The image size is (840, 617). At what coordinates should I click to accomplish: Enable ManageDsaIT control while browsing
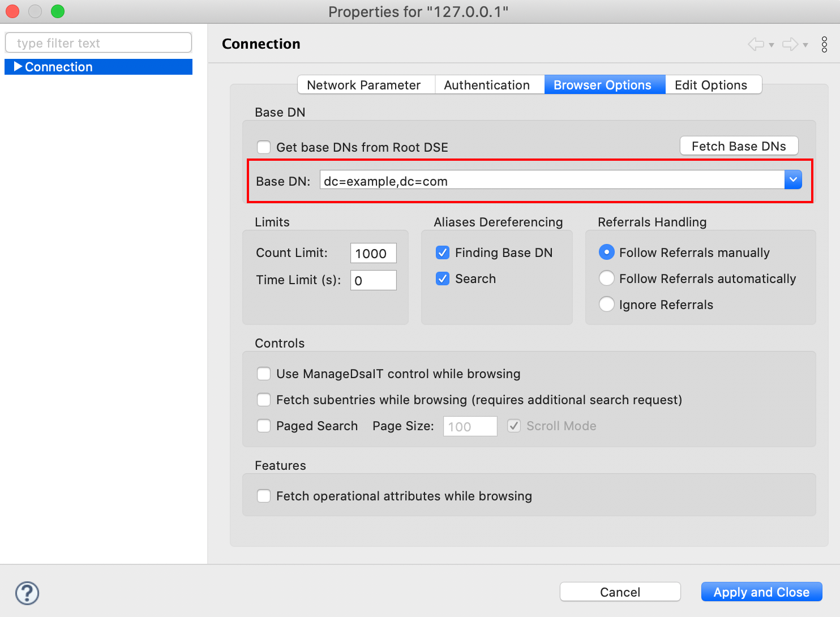click(264, 374)
